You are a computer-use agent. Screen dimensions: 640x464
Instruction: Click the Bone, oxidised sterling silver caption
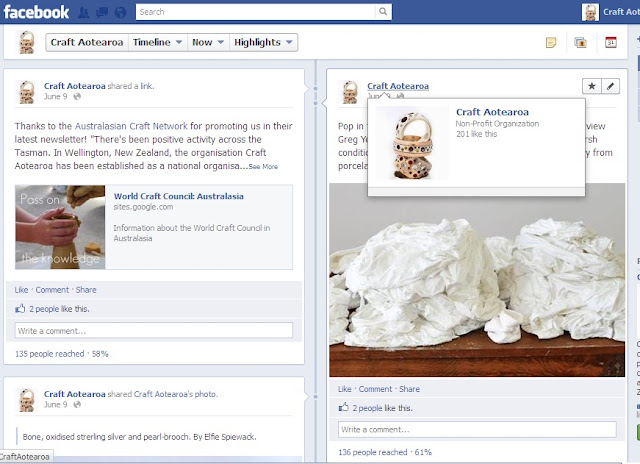tap(139, 437)
